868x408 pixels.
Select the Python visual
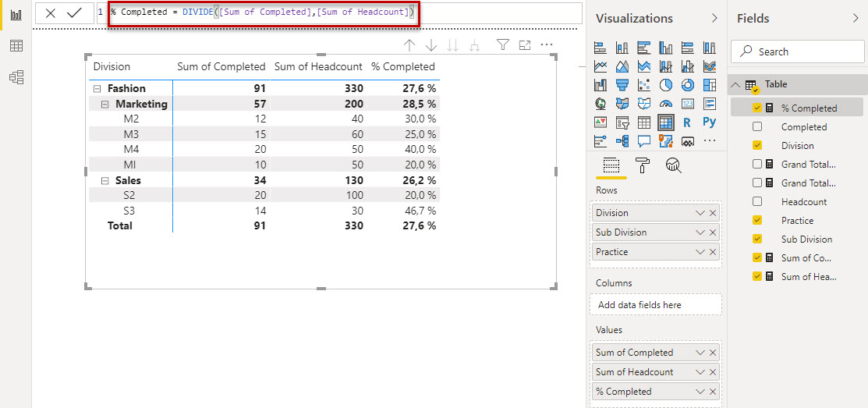(x=710, y=122)
